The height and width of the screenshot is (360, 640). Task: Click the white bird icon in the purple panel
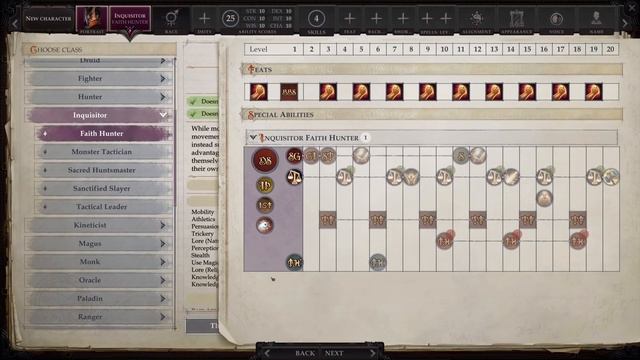coord(265,225)
